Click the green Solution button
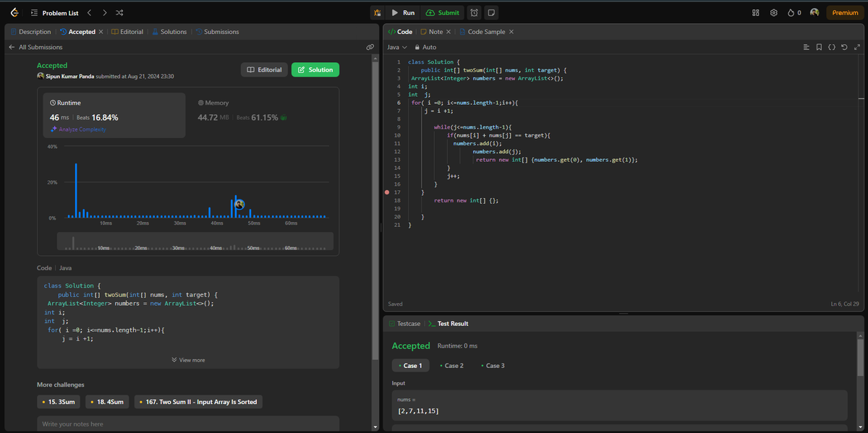 click(x=315, y=69)
